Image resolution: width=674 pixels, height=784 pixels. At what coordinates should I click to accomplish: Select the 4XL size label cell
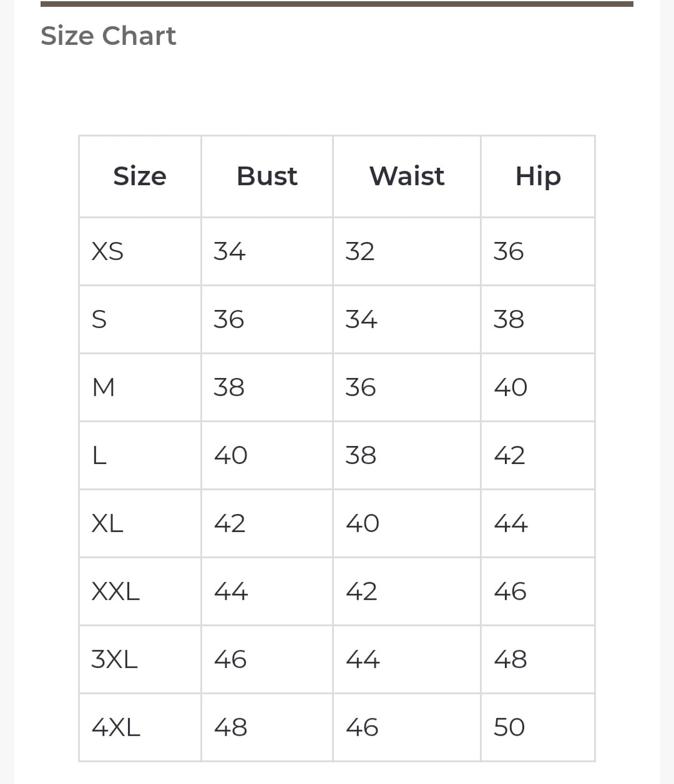click(115, 727)
